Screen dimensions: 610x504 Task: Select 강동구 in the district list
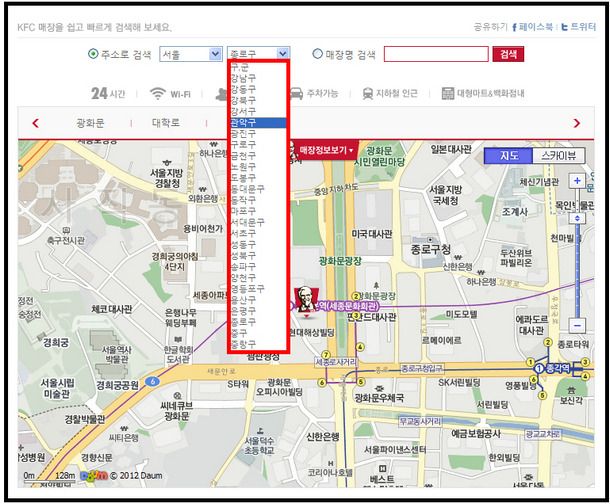[258, 89]
